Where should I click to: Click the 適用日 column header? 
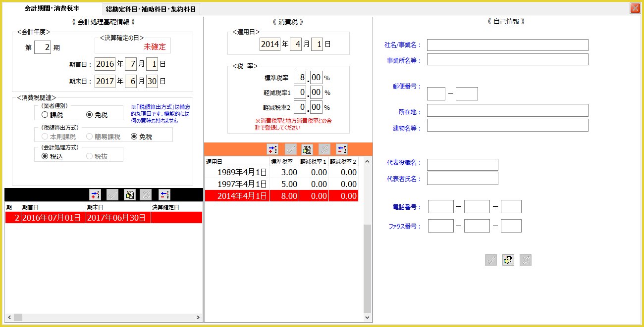237,162
